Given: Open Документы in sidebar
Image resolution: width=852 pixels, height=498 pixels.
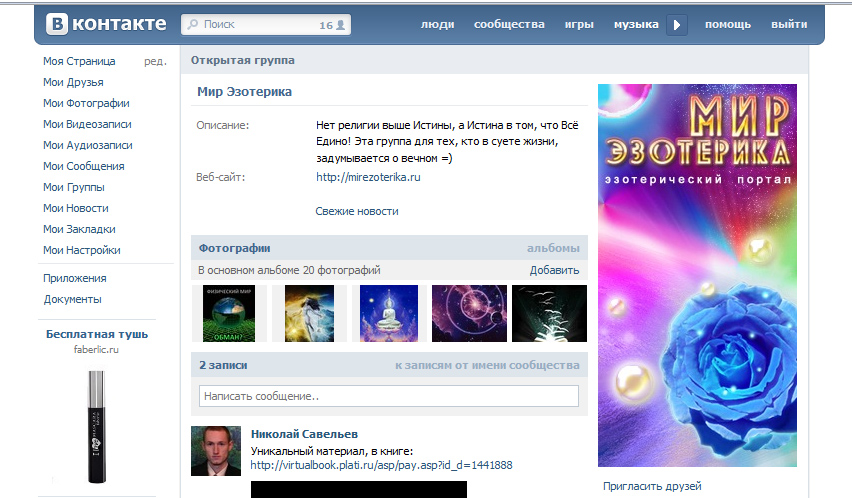Looking at the screenshot, I should tap(73, 299).
